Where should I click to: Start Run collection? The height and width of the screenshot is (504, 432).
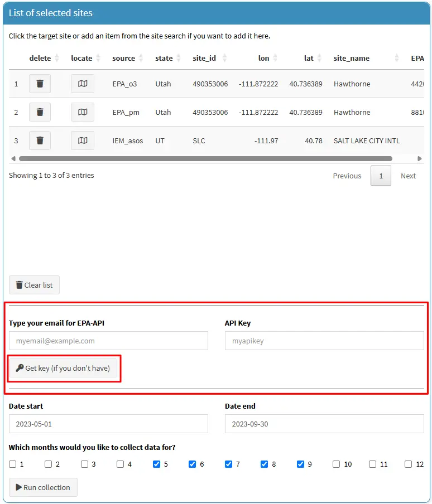click(x=43, y=487)
